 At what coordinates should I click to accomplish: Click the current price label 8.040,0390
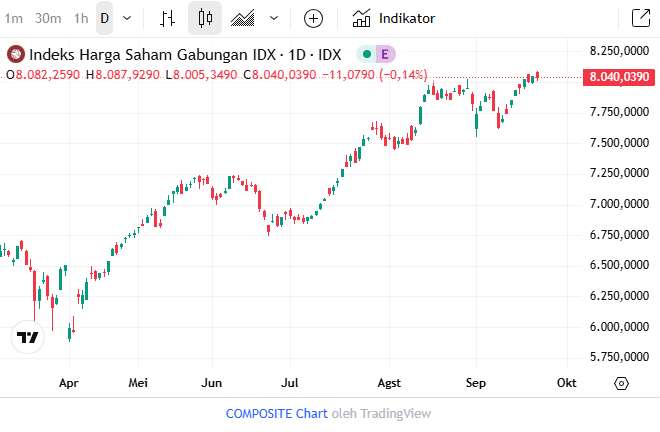619,77
